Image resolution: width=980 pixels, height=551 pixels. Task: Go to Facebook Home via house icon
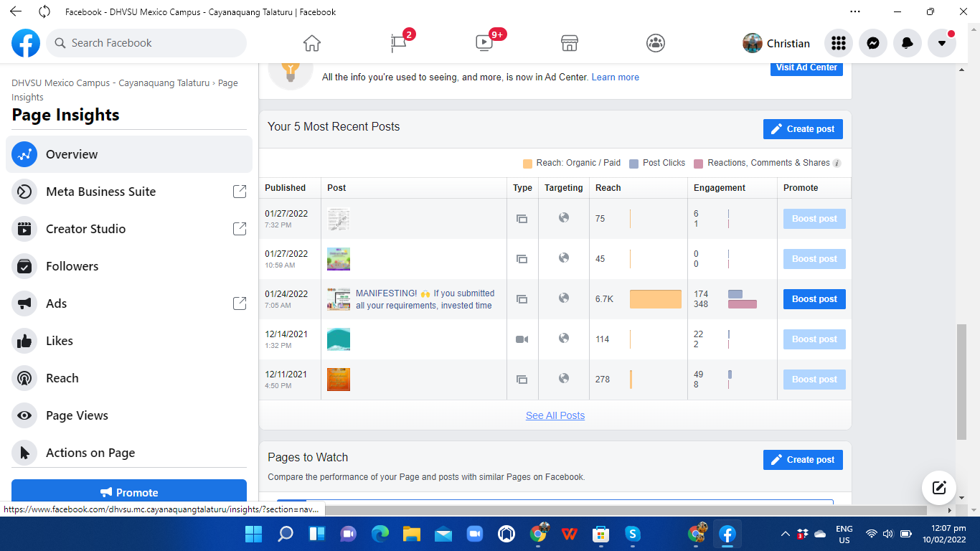point(311,43)
